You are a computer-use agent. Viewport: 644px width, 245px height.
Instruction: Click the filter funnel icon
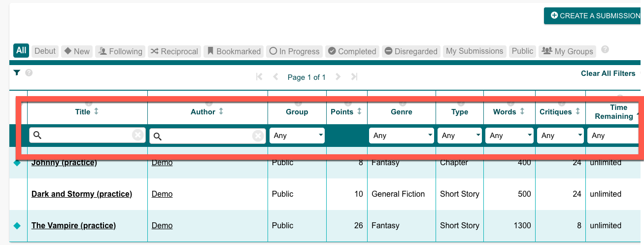17,73
